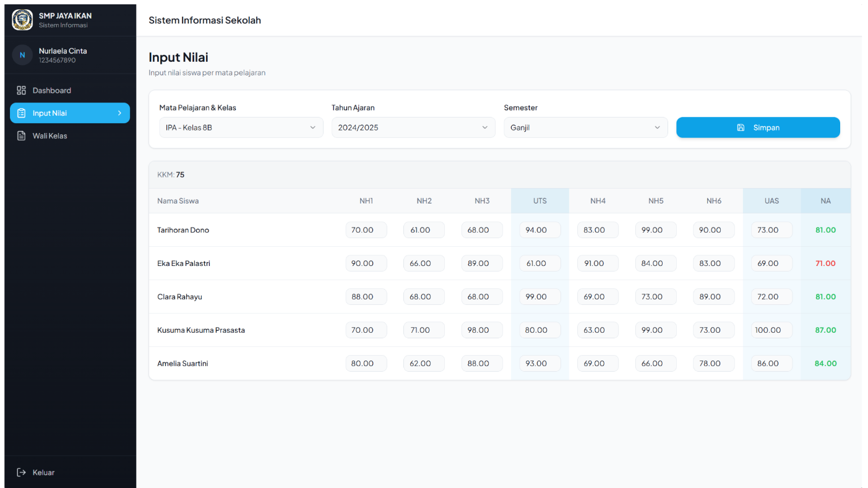Expand the Tahun Ajaran 2024/2025 dropdown
The height and width of the screenshot is (488, 868).
(413, 127)
